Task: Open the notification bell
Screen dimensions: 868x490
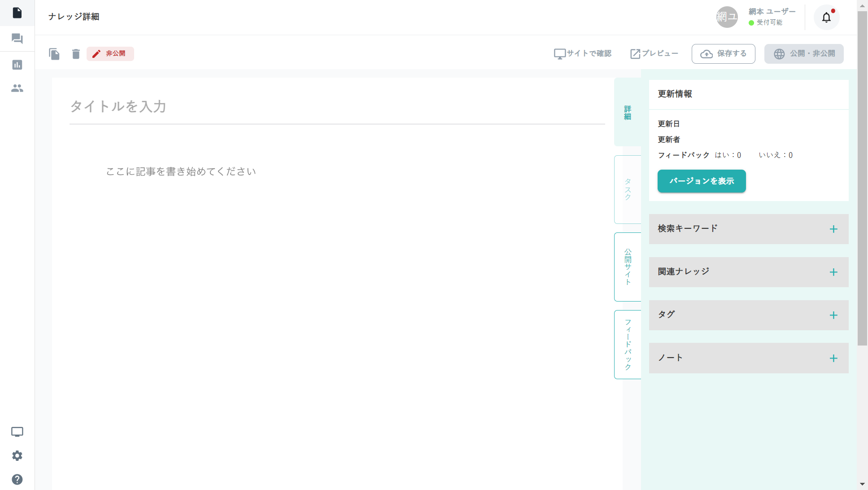Action: 826,17
